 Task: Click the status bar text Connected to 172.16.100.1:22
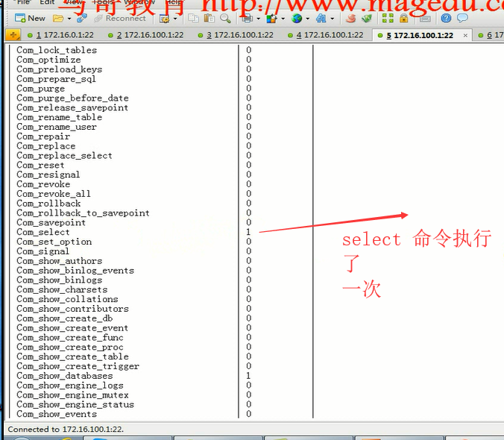[66, 430]
